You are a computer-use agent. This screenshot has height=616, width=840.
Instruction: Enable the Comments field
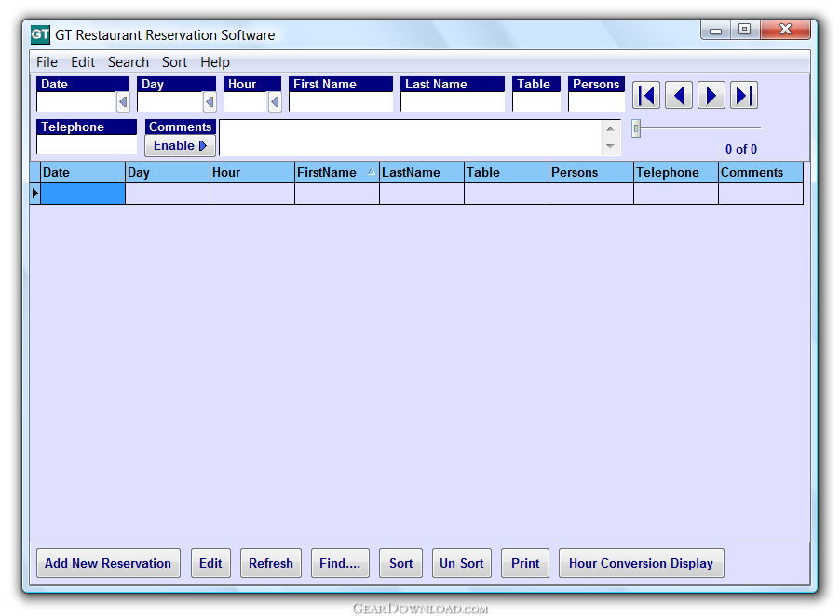[180, 145]
